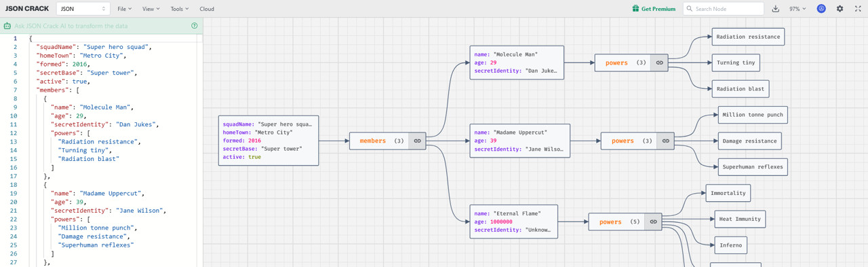The width and height of the screenshot is (868, 267).
Task: Click the download graph image icon
Action: coord(776,9)
